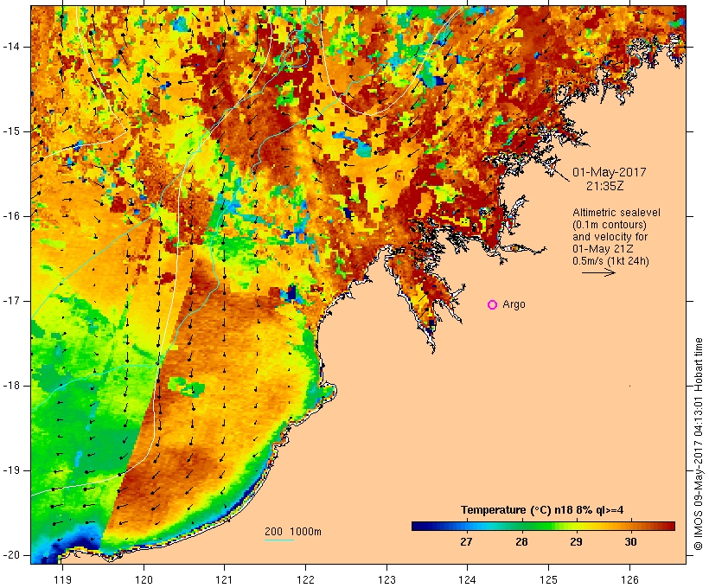Image resolution: width=709 pixels, height=588 pixels.
Task: Click the Argo label text
Action: point(514,304)
